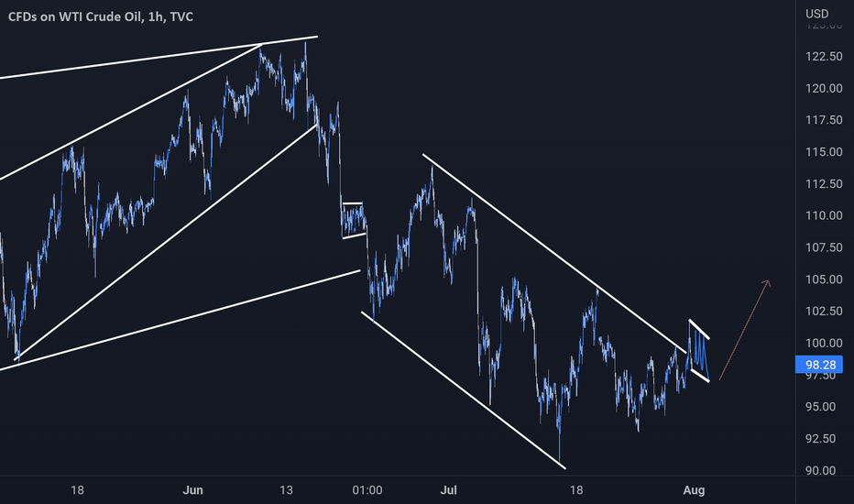Click the 100.00 price axis label
The width and height of the screenshot is (854, 504).
click(x=824, y=343)
